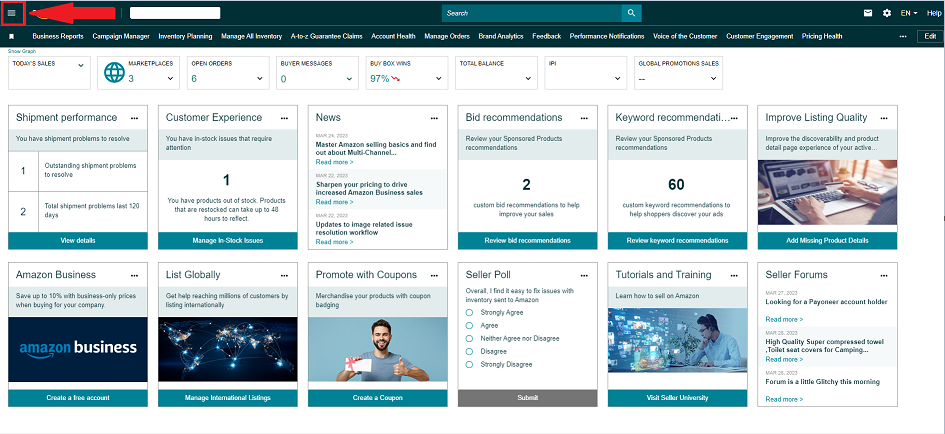Click Review bid recommendations button
This screenshot has width=945, height=434.
tap(527, 241)
